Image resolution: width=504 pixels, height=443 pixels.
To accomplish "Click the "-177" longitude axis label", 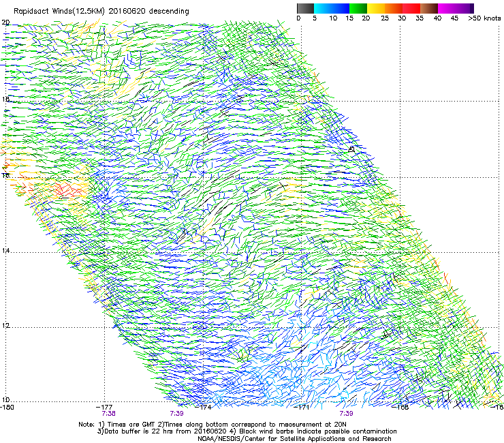I will click(106, 407).
